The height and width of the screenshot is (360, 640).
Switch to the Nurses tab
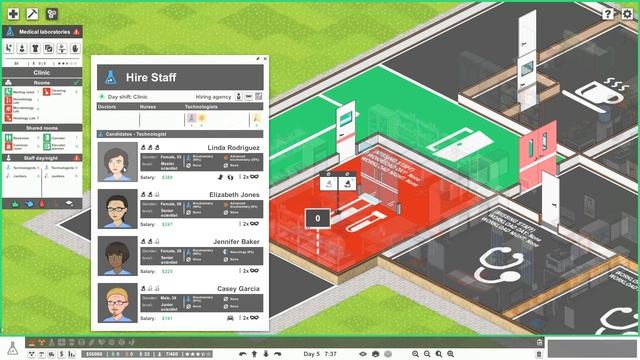[x=148, y=107]
